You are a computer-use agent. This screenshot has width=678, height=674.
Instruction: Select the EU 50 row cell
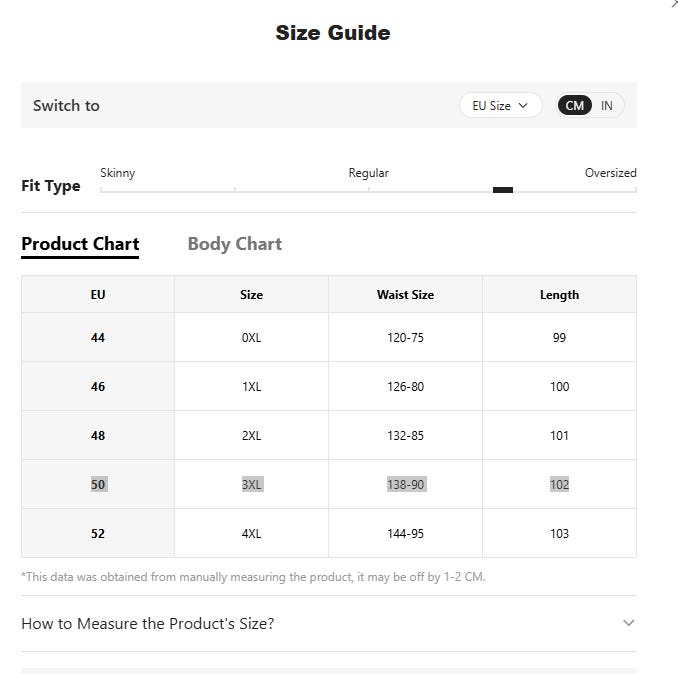[98, 484]
